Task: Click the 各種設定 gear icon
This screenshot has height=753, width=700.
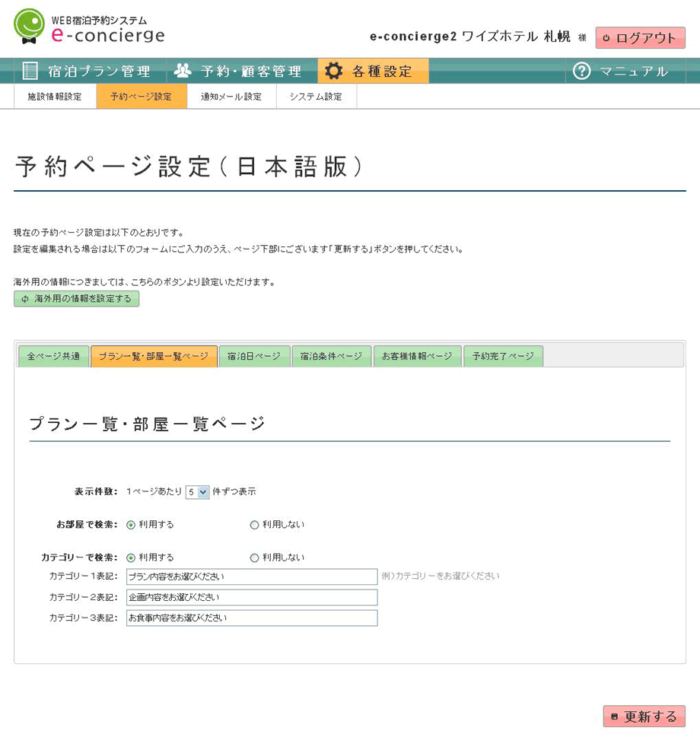Action: click(x=333, y=71)
